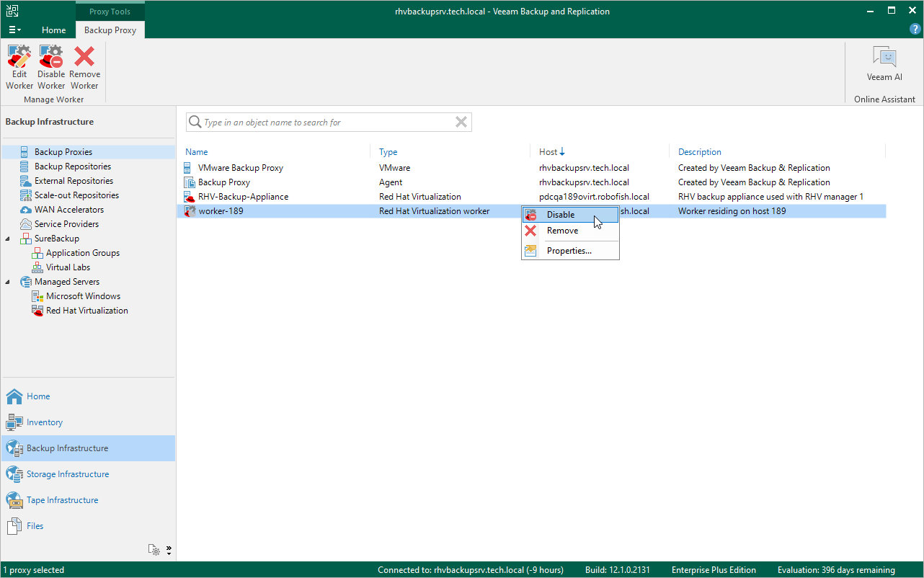
Task: Select the SureBackup tree node
Action: 57,239
